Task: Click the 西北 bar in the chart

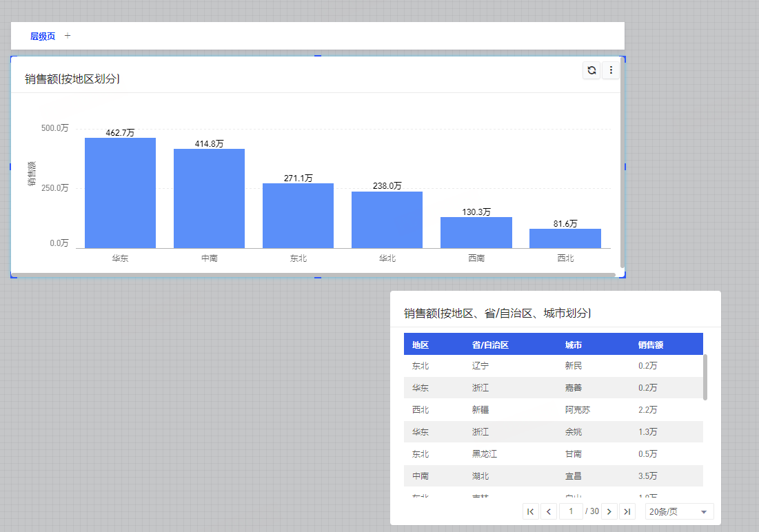Action: point(565,238)
